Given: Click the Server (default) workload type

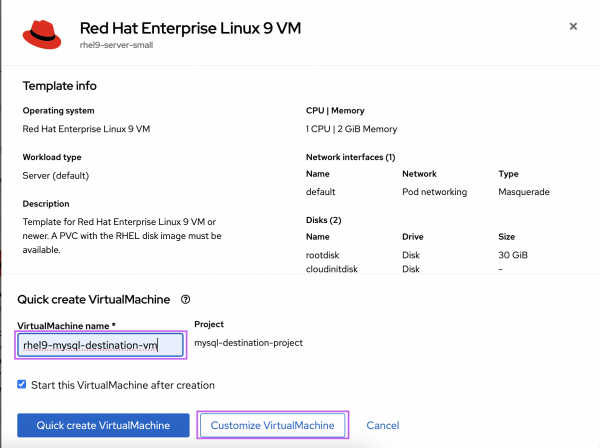Looking at the screenshot, I should (56, 174).
